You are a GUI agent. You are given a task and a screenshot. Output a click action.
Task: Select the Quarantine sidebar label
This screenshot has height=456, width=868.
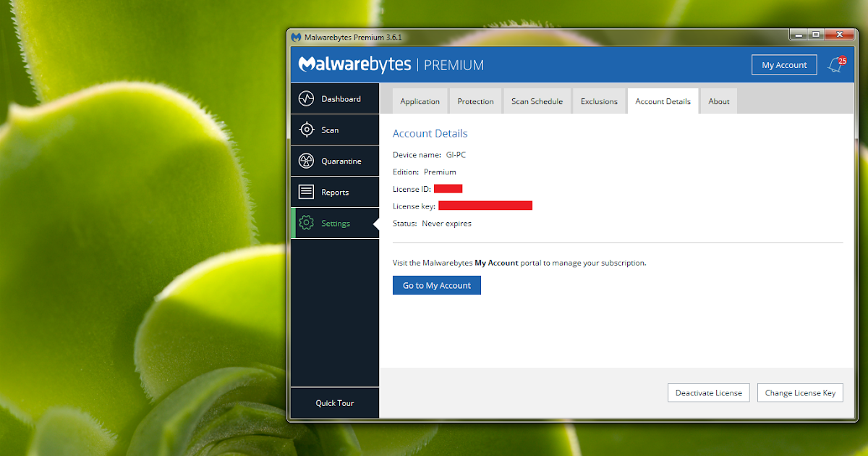341,161
